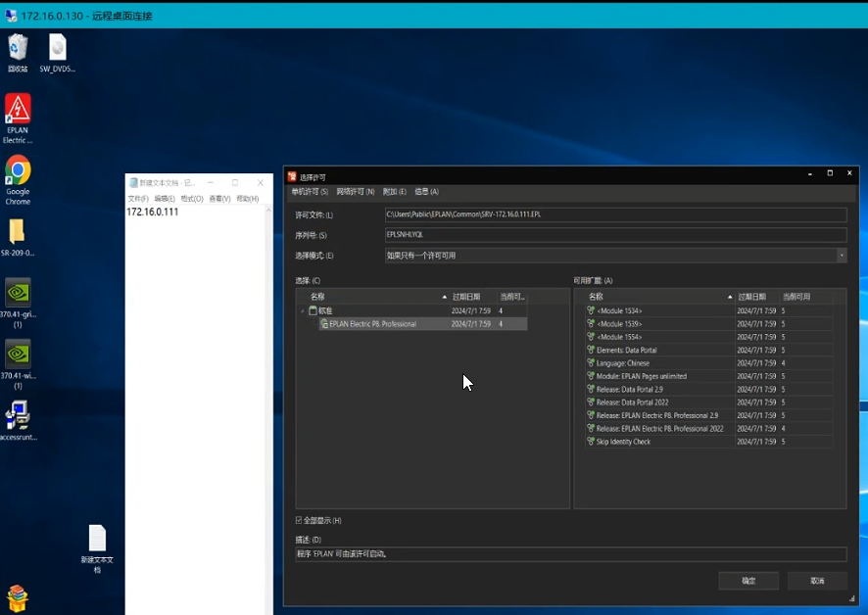Screen dimensions: 868x615
Task: Open the 选择模式 selection mode dropdown
Action: (x=841, y=256)
